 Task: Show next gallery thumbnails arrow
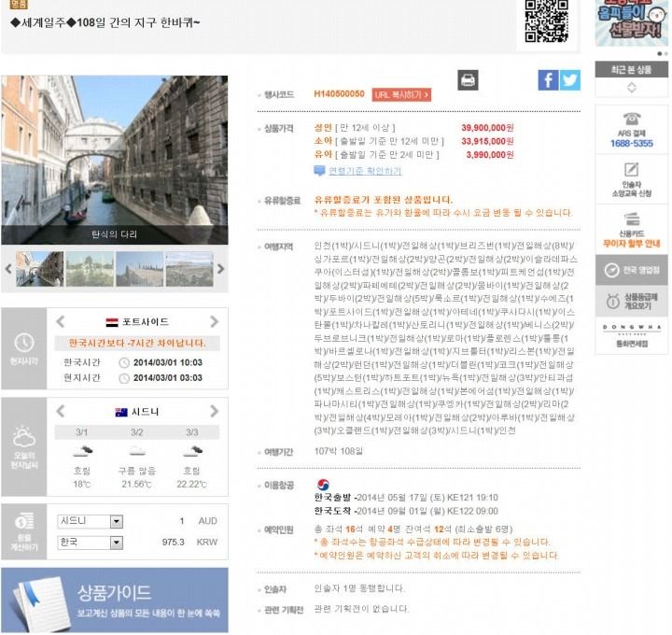[x=220, y=269]
